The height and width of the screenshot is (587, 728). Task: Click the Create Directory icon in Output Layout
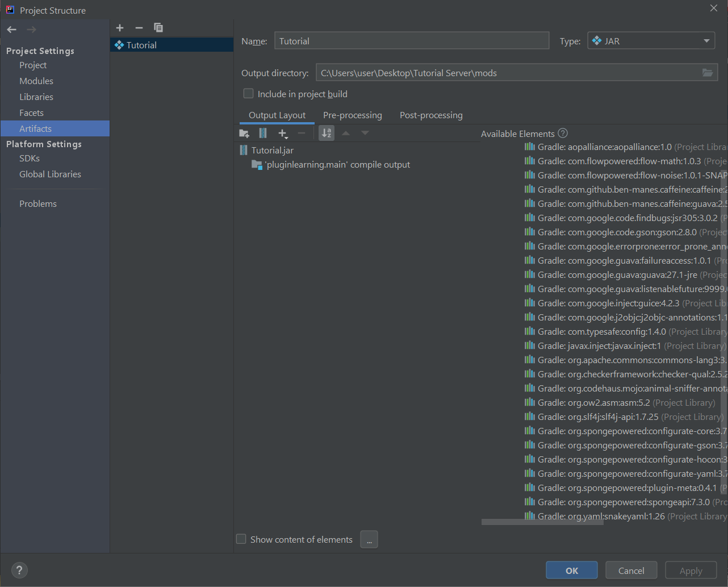244,133
